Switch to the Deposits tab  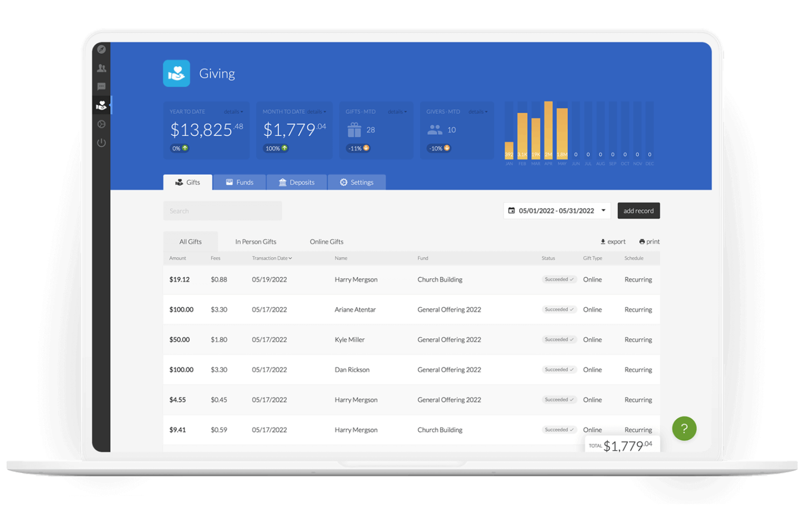point(297,182)
